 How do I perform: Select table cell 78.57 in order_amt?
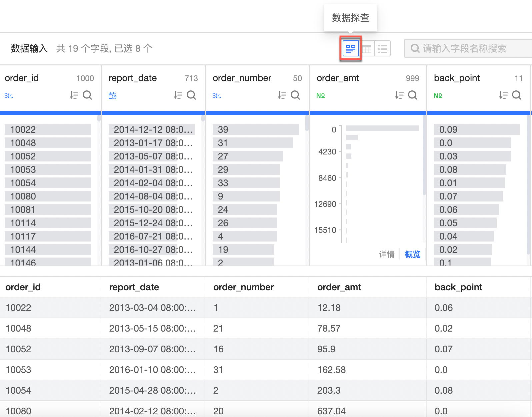point(368,328)
